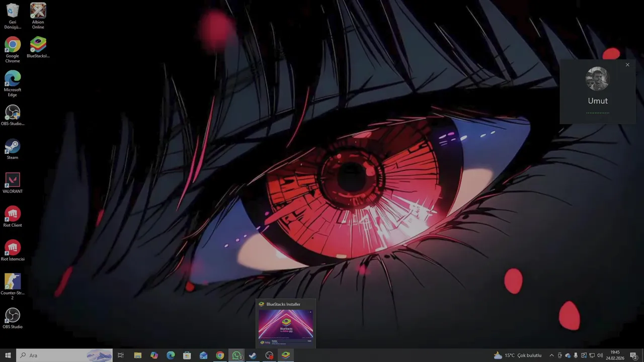Viewport: 644px width, 362px height.
Task: Open Microsoft Edge from the taskbar
Action: coord(171,355)
